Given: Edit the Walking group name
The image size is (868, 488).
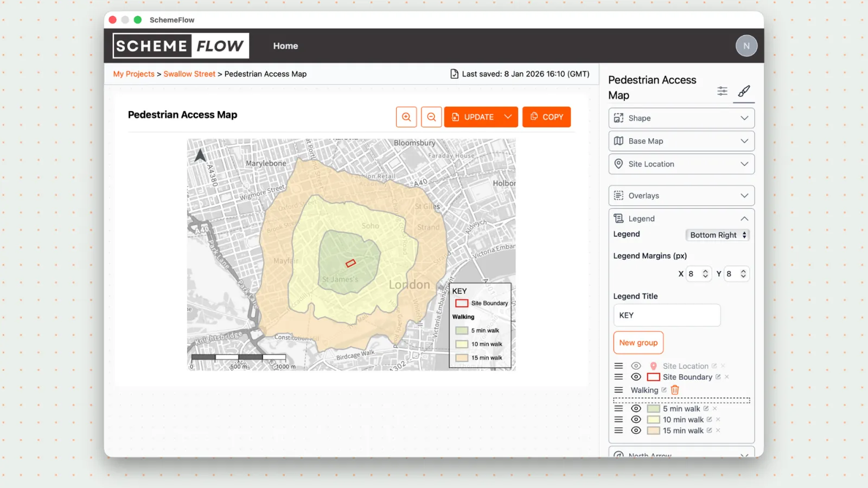Looking at the screenshot, I should click(x=664, y=390).
